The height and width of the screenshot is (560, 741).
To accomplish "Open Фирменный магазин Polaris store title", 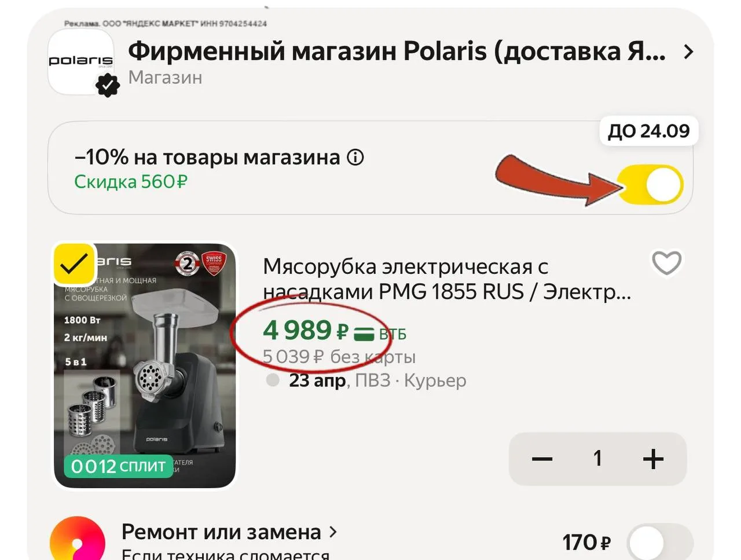I will (397, 52).
